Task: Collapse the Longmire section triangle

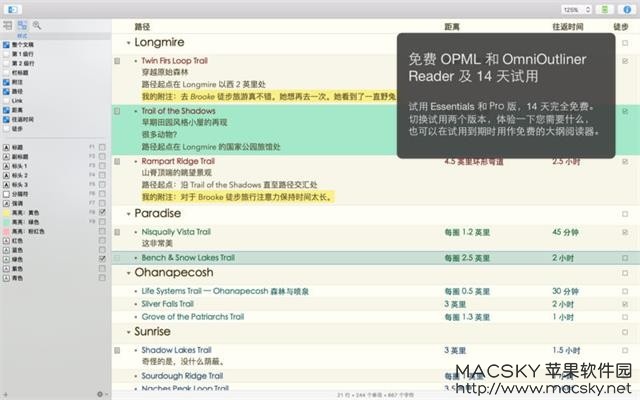Action: click(129, 43)
